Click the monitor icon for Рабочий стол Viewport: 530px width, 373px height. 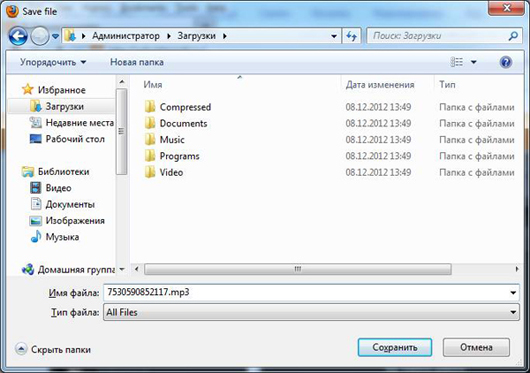35,139
